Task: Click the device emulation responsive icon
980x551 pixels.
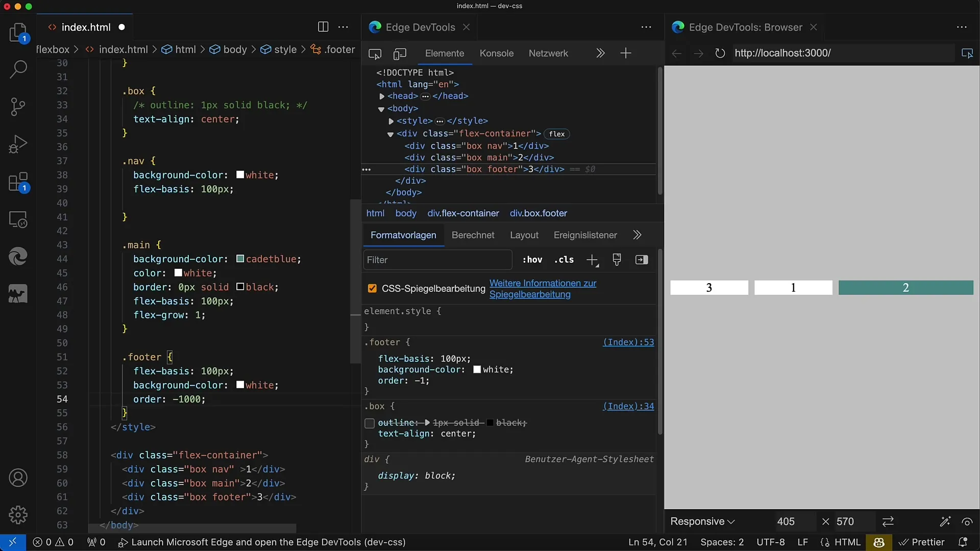Action: click(x=399, y=53)
